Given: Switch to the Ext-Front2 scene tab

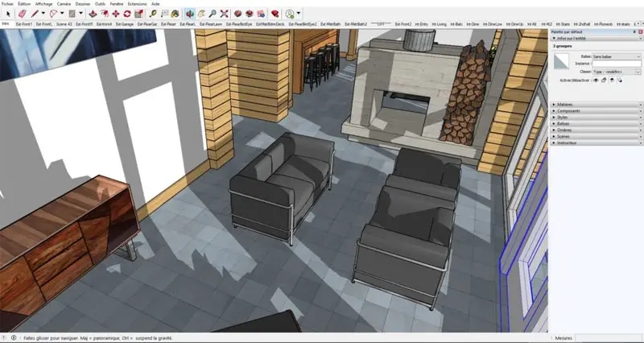Looking at the screenshot, I should coord(403,24).
